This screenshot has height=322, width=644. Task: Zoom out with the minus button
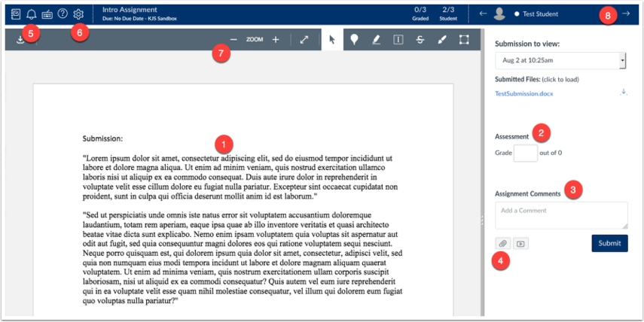233,40
